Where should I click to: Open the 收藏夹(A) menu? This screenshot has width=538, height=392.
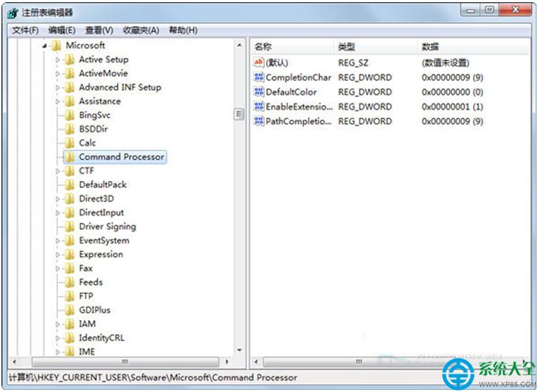tap(141, 30)
